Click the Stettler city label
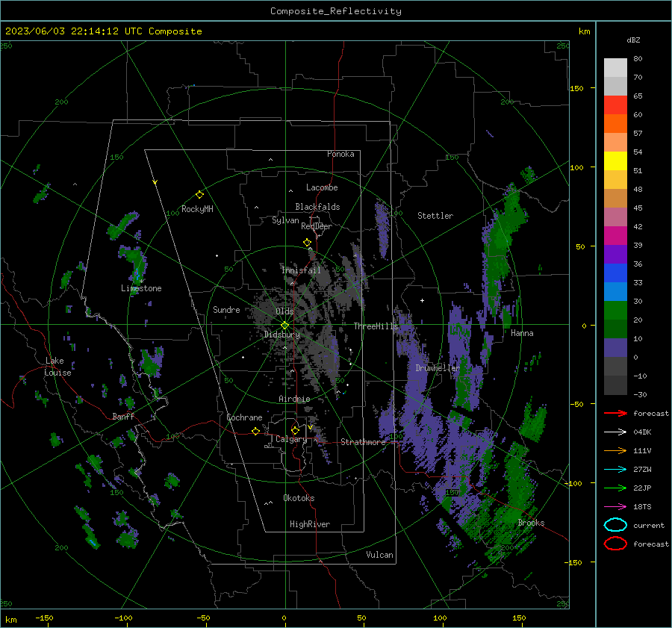 point(435,216)
